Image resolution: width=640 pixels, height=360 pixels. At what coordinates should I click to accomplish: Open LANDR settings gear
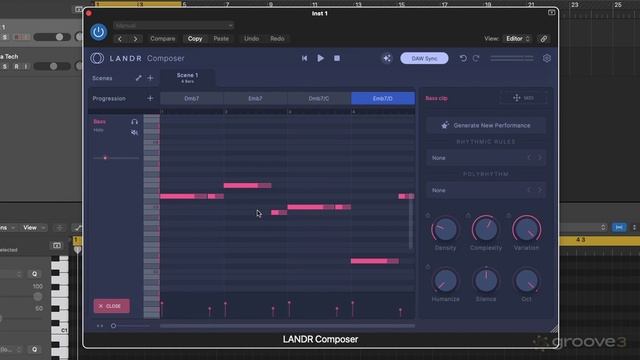[547, 58]
